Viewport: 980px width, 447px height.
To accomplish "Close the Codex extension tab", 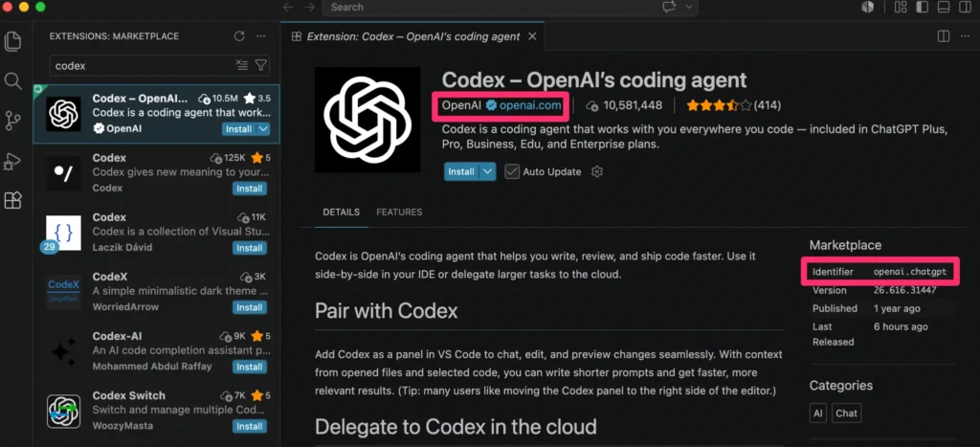I will click(x=532, y=36).
